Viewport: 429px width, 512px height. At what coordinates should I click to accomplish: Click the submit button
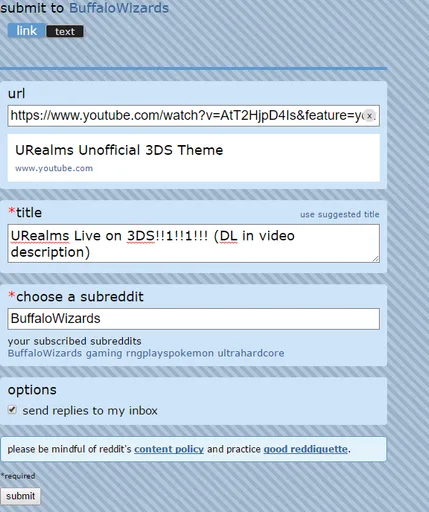pyautogui.click(x=20, y=496)
